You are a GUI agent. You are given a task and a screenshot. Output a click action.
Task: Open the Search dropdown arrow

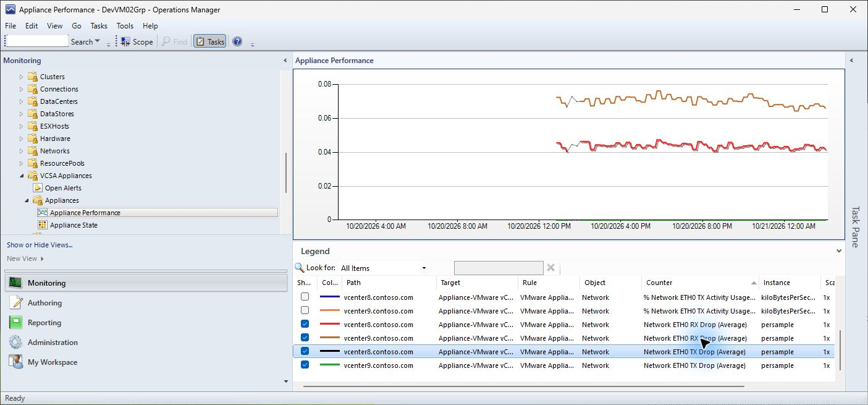(97, 41)
